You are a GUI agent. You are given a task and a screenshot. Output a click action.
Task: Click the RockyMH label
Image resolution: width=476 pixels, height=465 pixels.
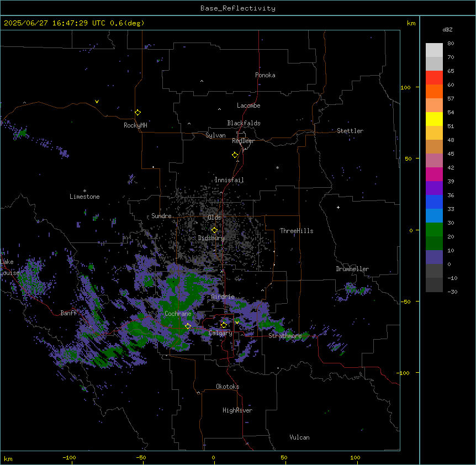(x=135, y=125)
